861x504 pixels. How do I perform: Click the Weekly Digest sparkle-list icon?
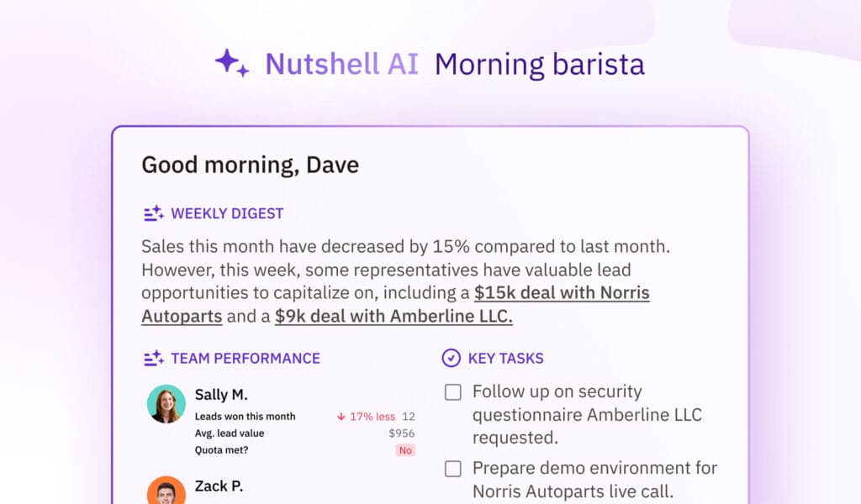153,213
